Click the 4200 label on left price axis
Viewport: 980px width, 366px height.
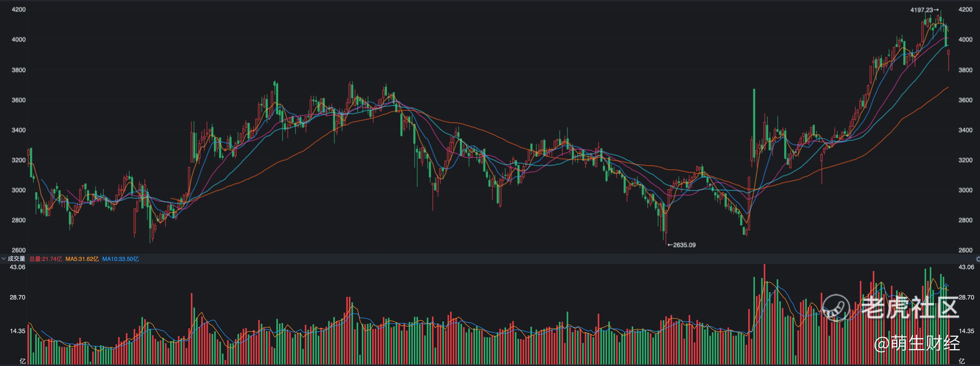pos(19,10)
